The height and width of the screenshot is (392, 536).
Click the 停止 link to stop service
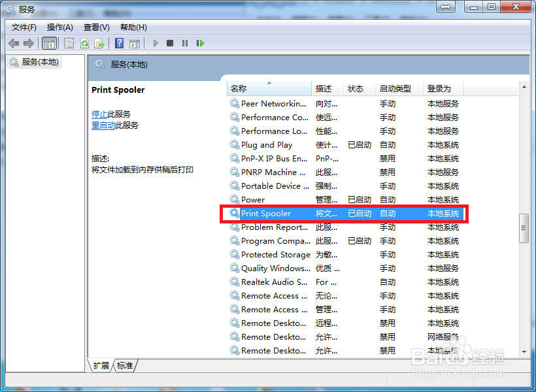(x=99, y=114)
